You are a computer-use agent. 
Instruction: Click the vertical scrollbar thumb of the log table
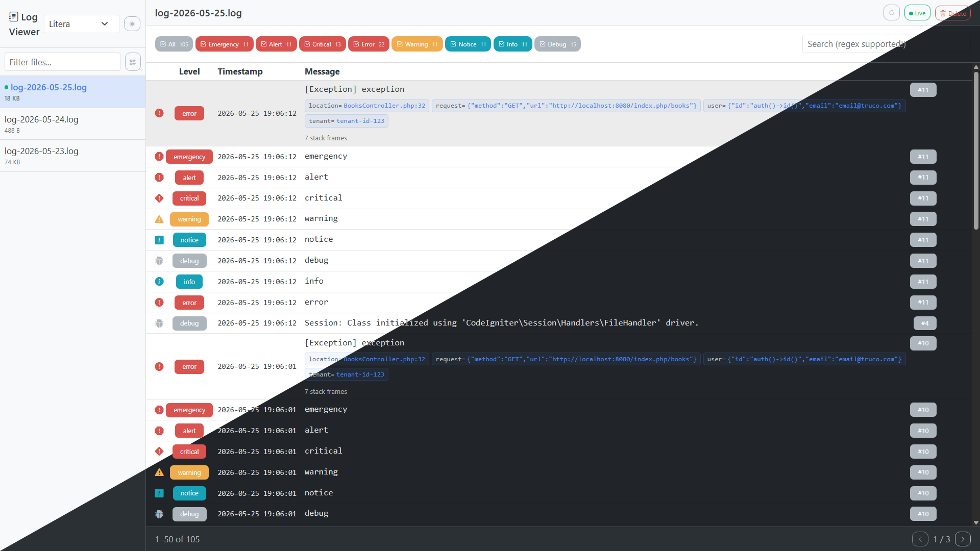pos(976,151)
